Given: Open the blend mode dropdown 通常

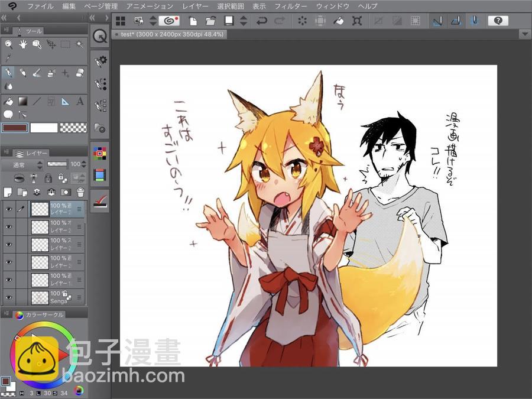Looking at the screenshot, I should click(22, 165).
